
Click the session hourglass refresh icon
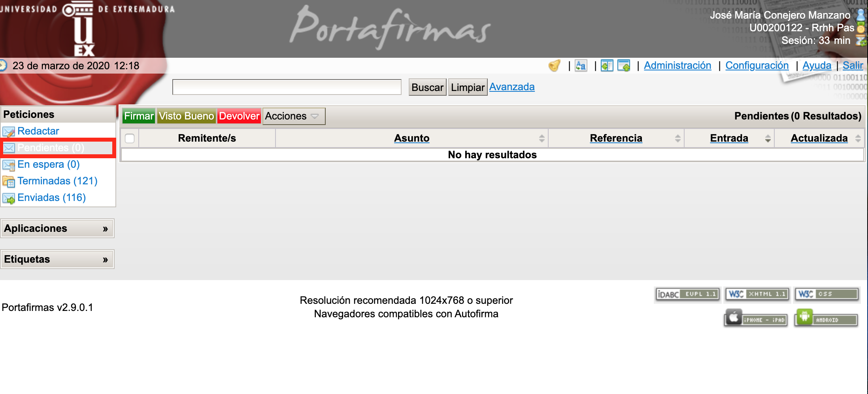click(861, 40)
